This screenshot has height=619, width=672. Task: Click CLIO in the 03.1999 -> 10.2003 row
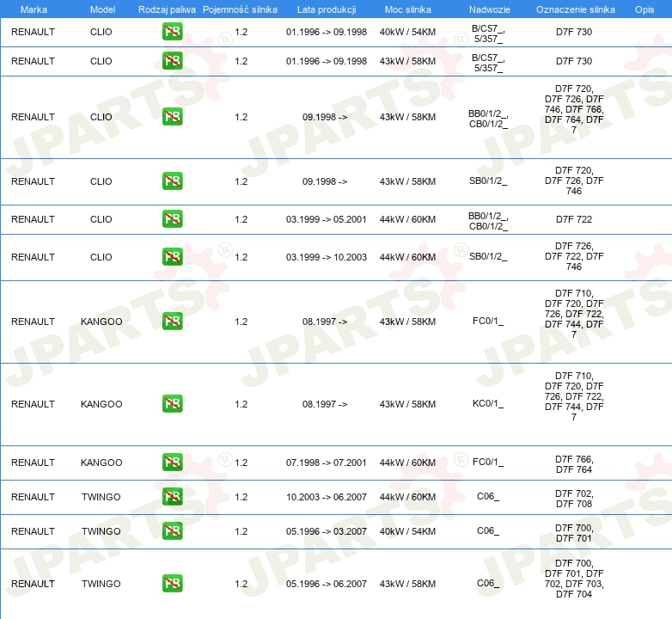pos(101,257)
